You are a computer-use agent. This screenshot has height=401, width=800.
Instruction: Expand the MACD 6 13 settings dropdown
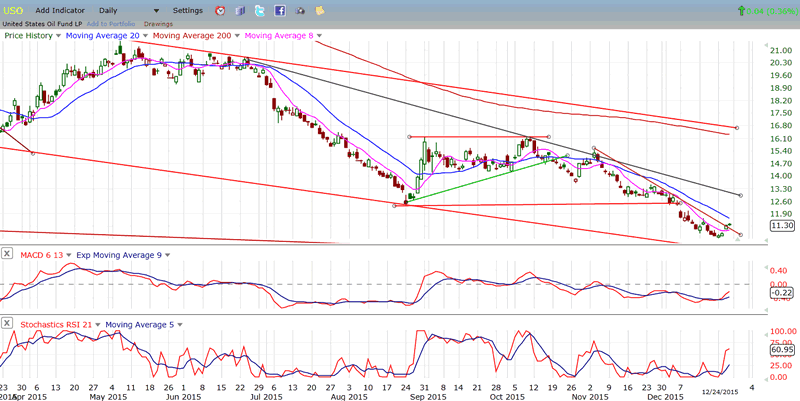point(68,254)
